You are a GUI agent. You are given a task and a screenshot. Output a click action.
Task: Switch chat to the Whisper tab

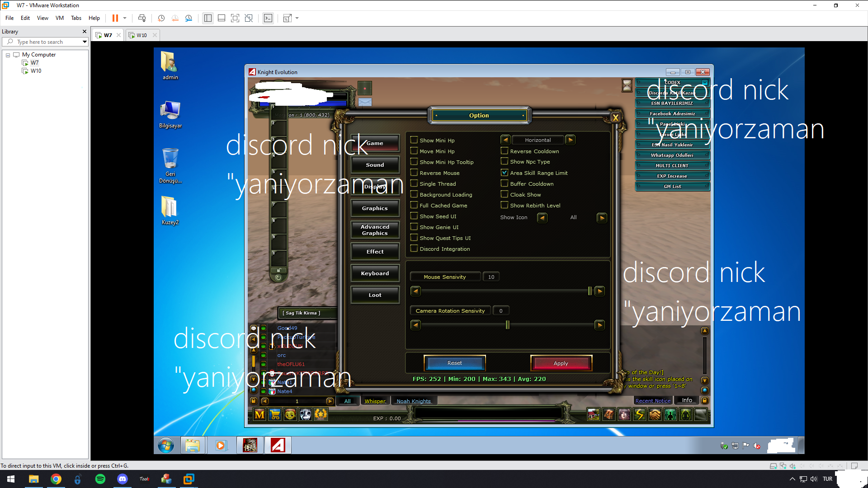coord(375,401)
